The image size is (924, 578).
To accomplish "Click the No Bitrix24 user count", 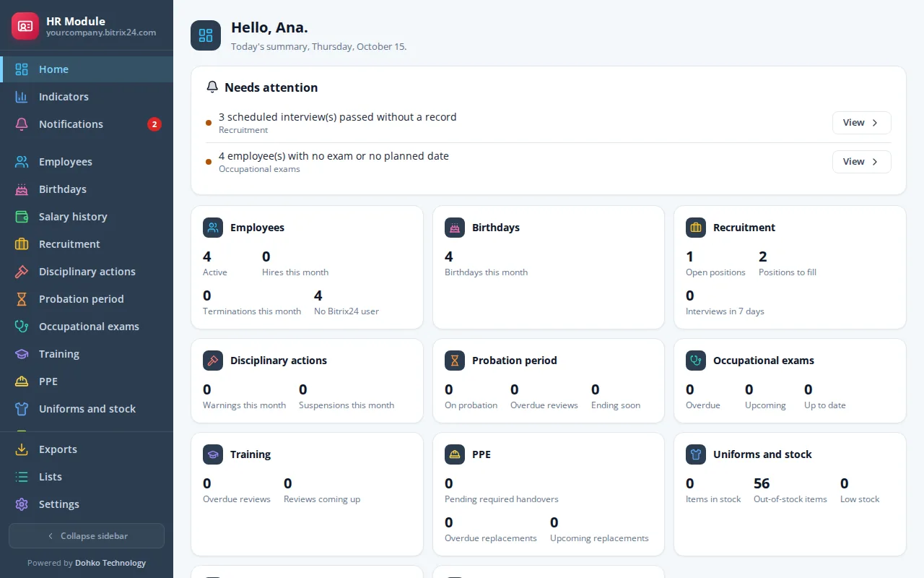I will (318, 296).
